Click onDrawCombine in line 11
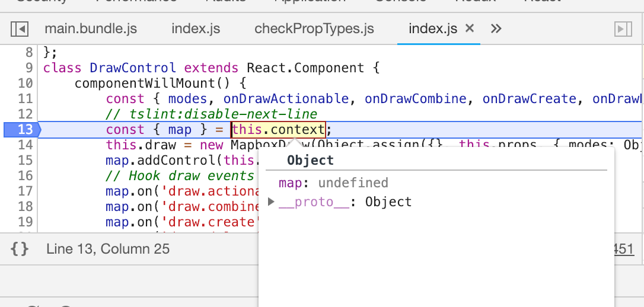Viewport: 644px width, 307px height. point(416,99)
